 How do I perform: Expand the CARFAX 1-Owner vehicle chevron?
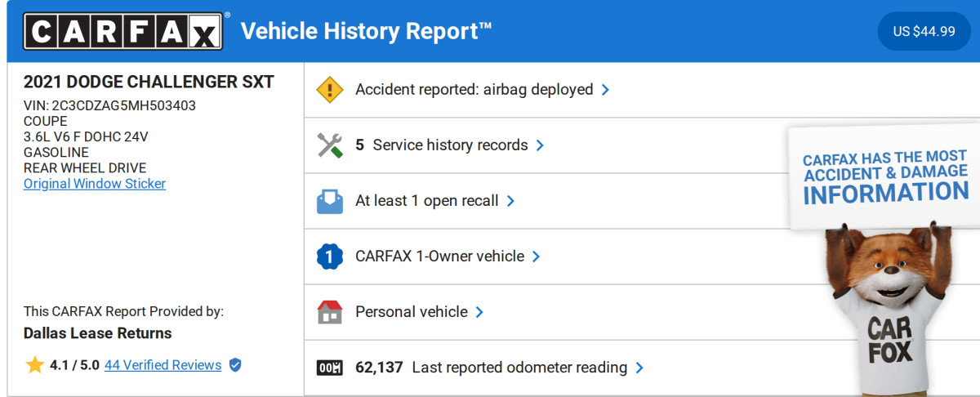(x=537, y=256)
